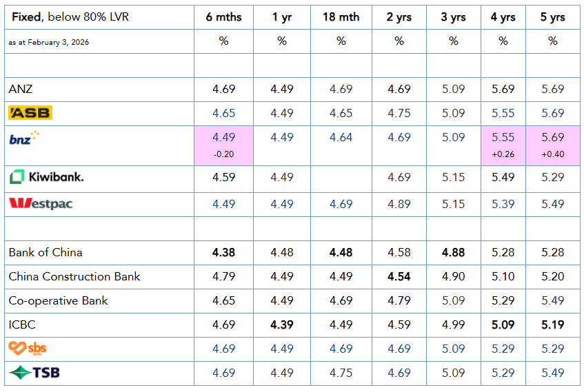This screenshot has width=584, height=392.
Task: Click the -0.20 change under BNZ
Action: pos(223,154)
